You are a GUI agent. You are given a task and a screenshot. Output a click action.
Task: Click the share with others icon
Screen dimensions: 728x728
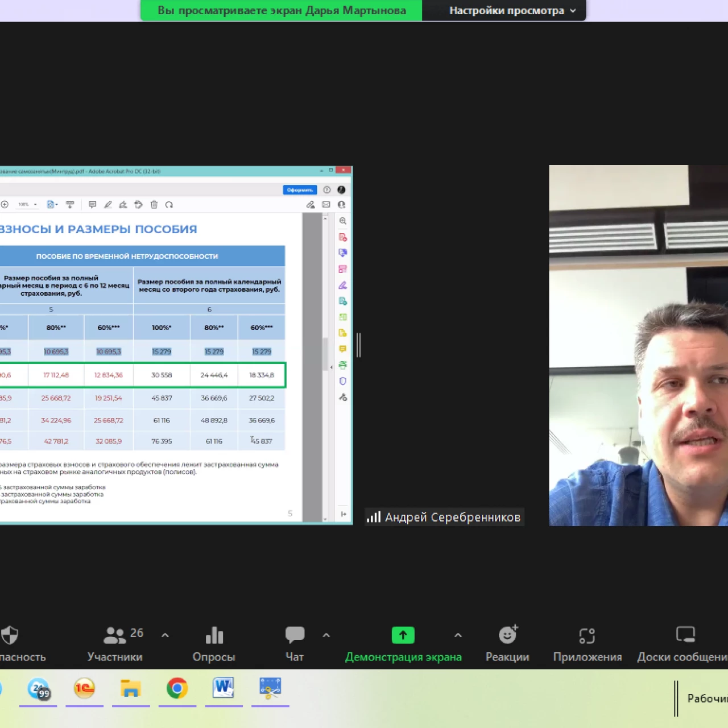click(341, 204)
